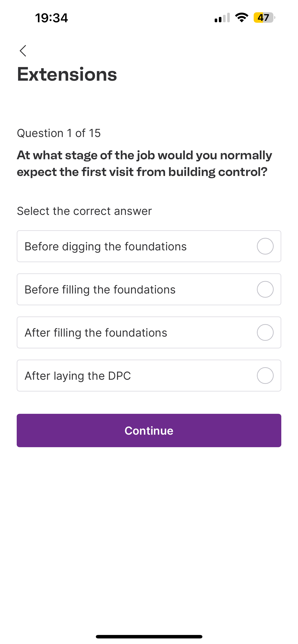Tap the answer card for 'After filling the foundations'
The image size is (298, 644).
149,332
